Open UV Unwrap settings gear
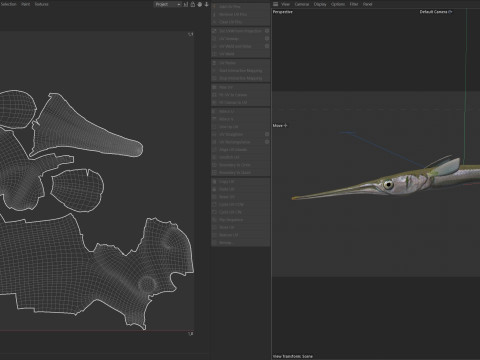This screenshot has height=360, width=480. [267, 38]
